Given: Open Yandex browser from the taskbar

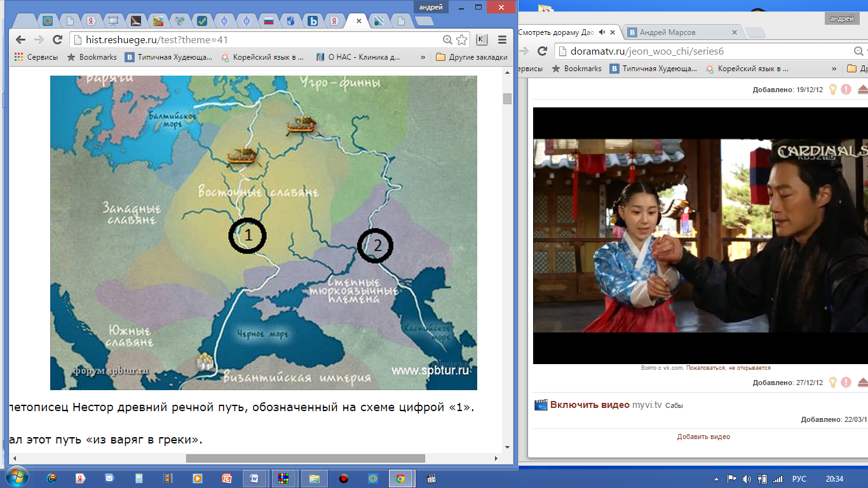Looking at the screenshot, I should [x=81, y=478].
